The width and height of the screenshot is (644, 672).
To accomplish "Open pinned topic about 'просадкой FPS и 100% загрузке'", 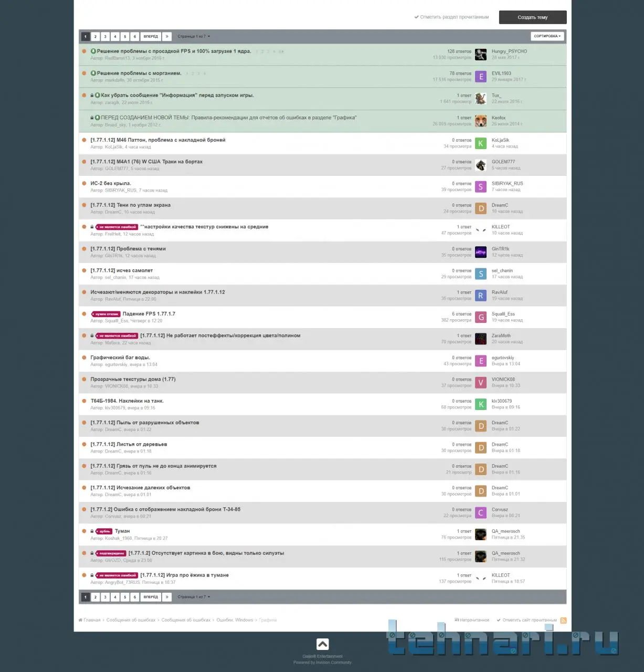I will tap(174, 51).
